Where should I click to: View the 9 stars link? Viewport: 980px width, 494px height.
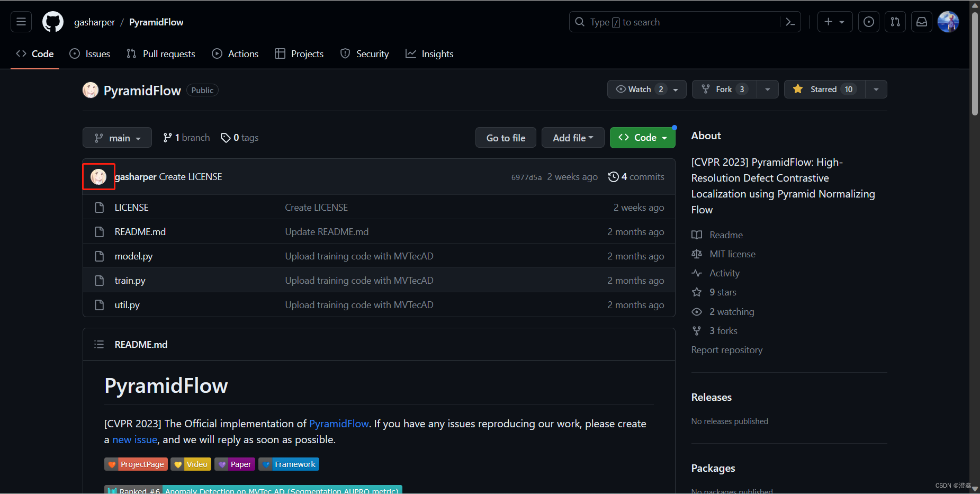click(714, 292)
